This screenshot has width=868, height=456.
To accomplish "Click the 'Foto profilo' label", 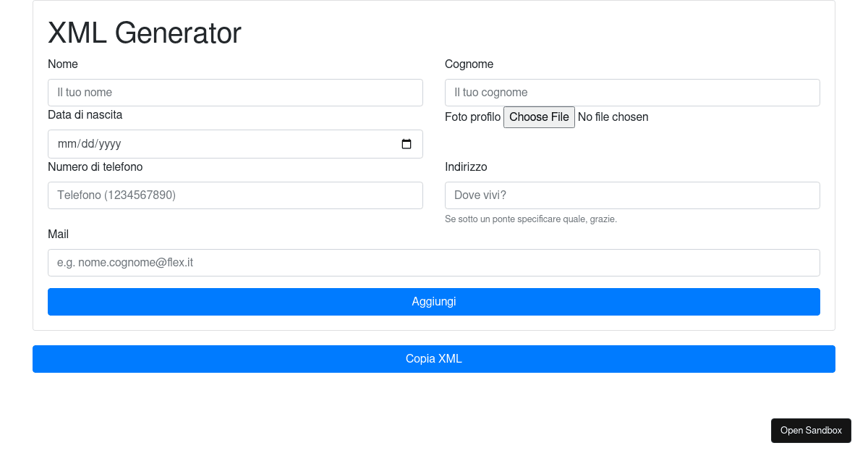I will (472, 117).
